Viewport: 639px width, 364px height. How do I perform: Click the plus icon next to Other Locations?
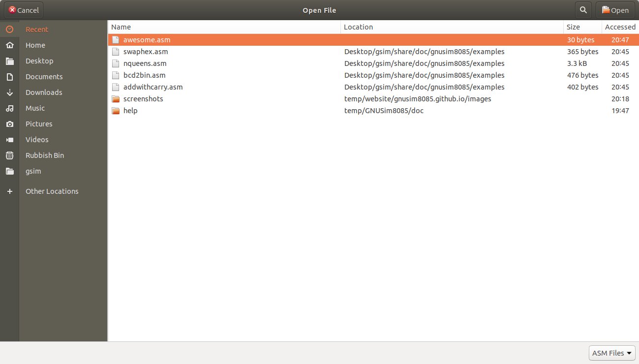9,191
